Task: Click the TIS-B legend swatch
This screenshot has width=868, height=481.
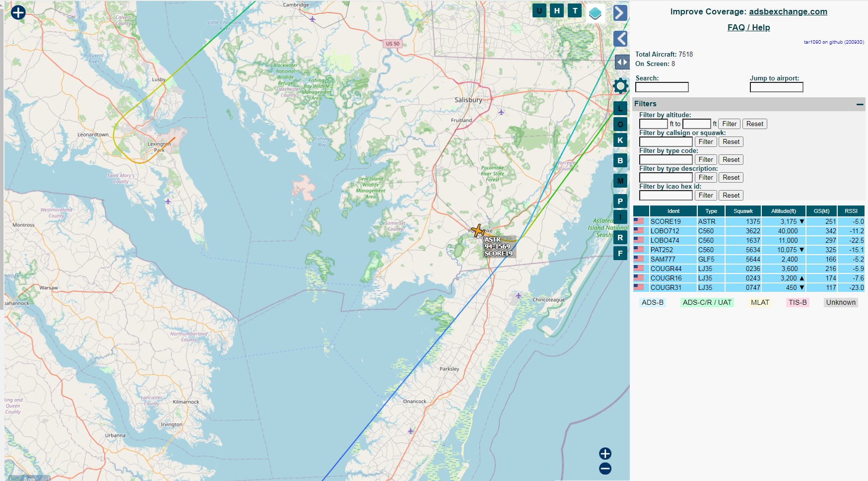Action: coord(798,302)
